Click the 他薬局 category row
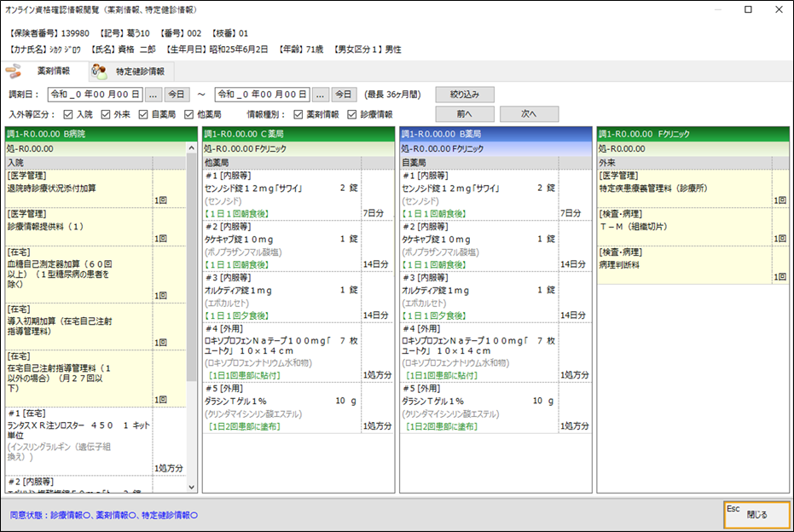 (x=298, y=163)
